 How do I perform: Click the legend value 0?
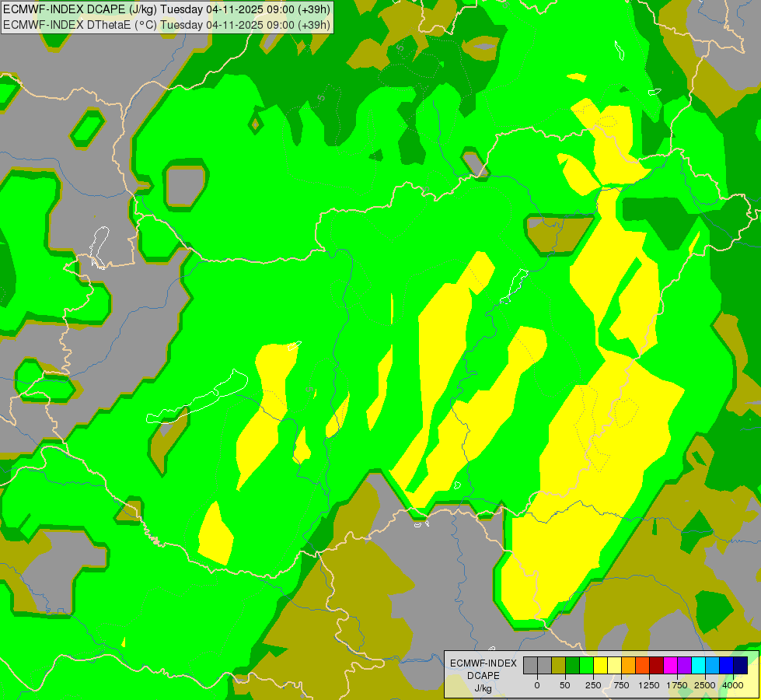(x=537, y=685)
